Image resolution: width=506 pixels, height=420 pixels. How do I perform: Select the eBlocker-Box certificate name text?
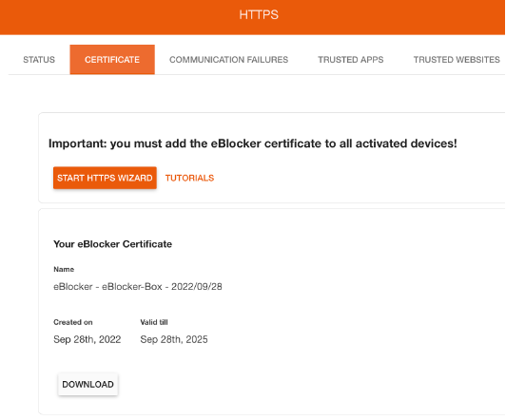(x=138, y=287)
